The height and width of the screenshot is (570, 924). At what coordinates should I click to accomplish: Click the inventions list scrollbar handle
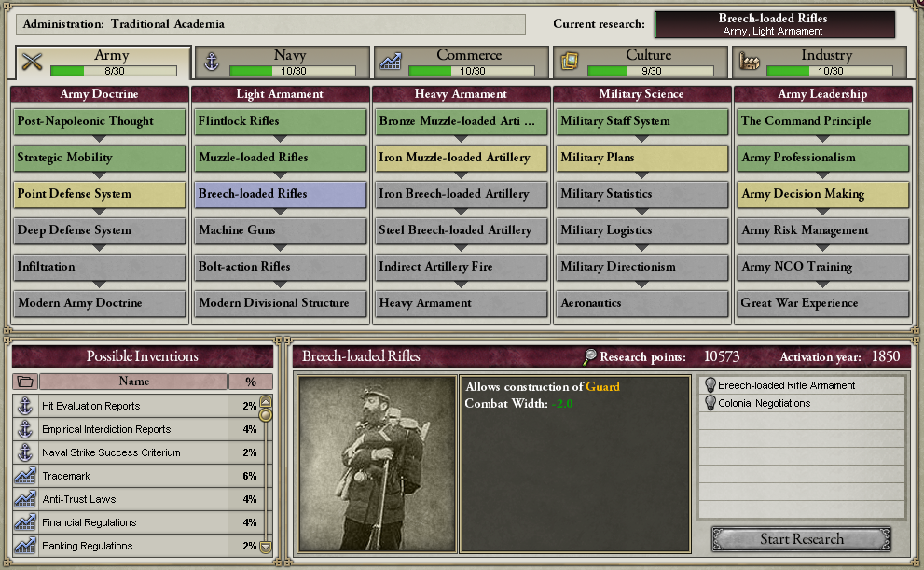(x=266, y=415)
